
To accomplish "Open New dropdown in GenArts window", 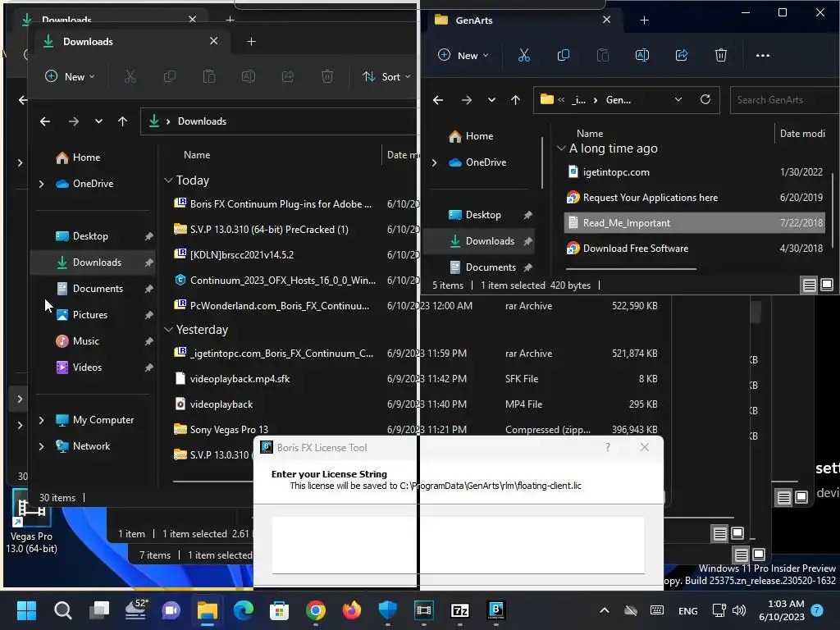I will point(463,55).
